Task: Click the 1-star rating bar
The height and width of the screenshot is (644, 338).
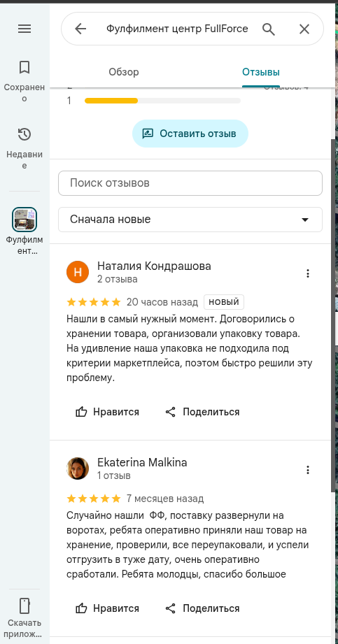Action: [x=162, y=101]
